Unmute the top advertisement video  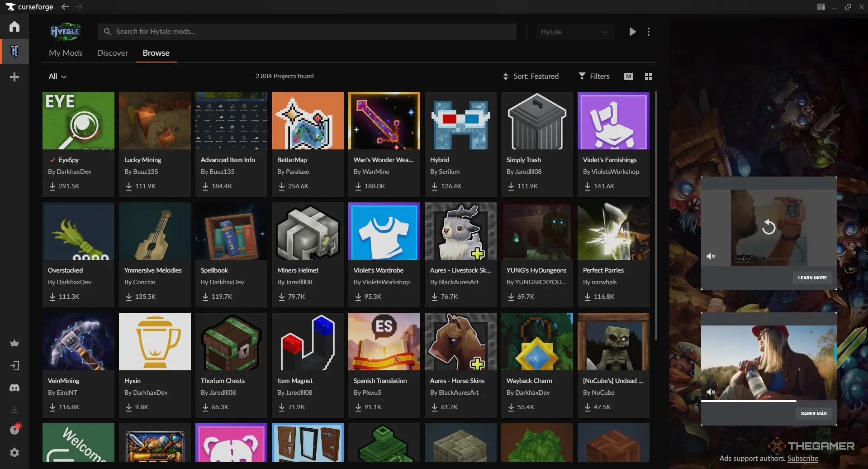[x=711, y=256]
